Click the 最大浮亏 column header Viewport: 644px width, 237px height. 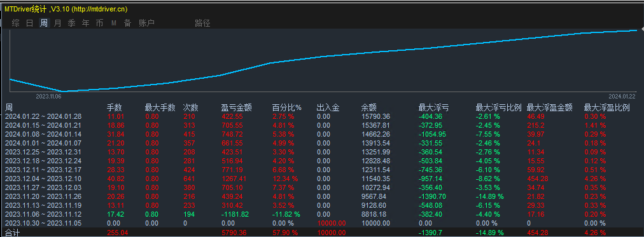[x=433, y=108]
